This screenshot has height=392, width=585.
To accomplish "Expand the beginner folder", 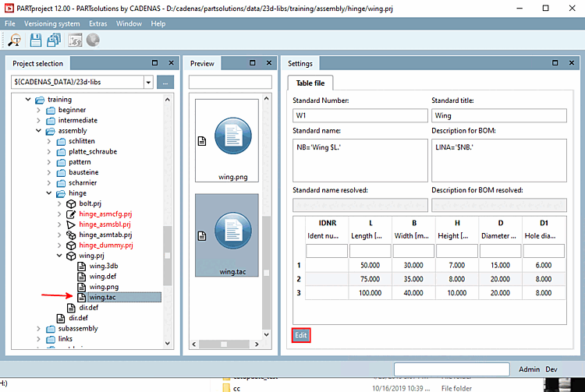I will tap(38, 110).
